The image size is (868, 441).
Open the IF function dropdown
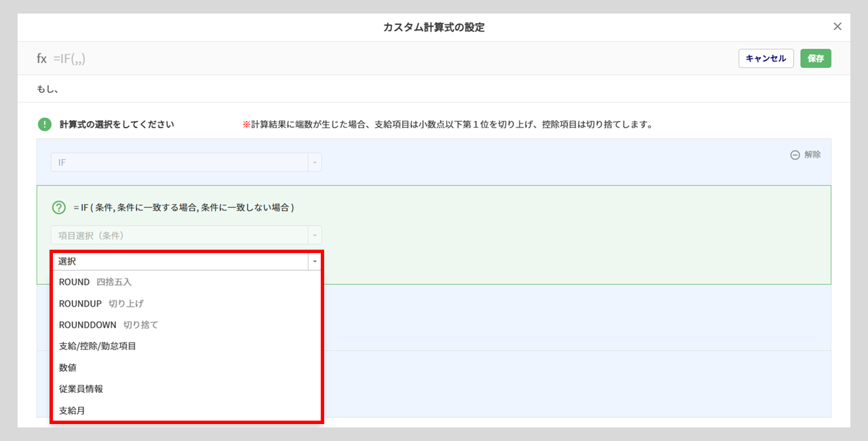[186, 163]
